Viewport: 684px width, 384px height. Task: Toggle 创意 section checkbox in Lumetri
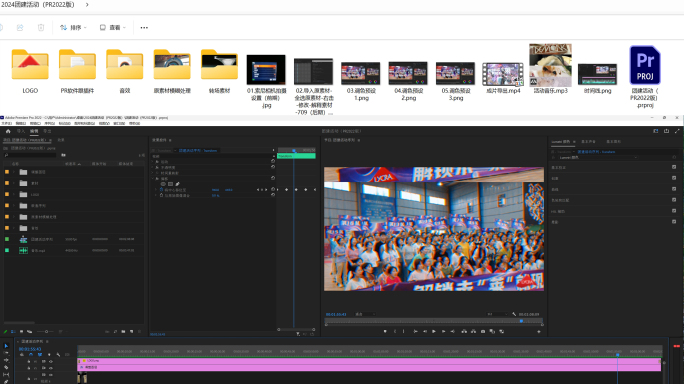(x=674, y=178)
